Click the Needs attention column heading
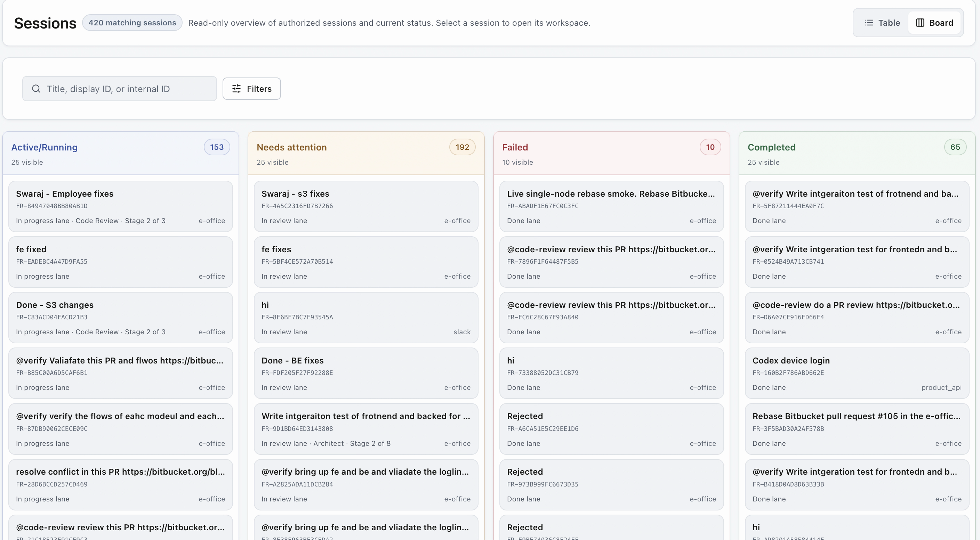980x540 pixels. tap(291, 147)
